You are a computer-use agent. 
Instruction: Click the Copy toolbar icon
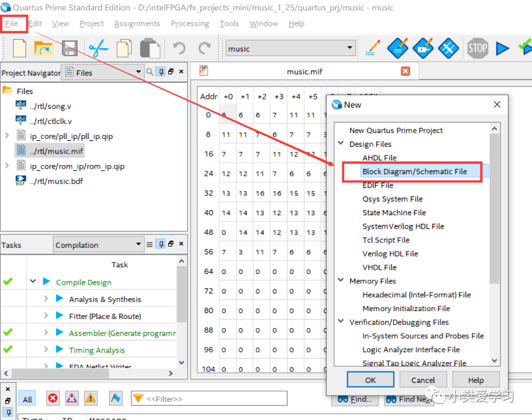coord(124,48)
